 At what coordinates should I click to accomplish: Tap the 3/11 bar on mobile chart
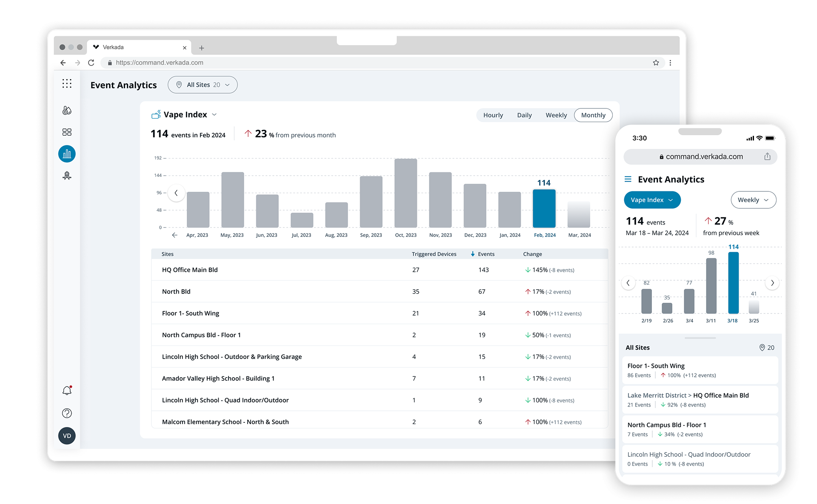[711, 286]
